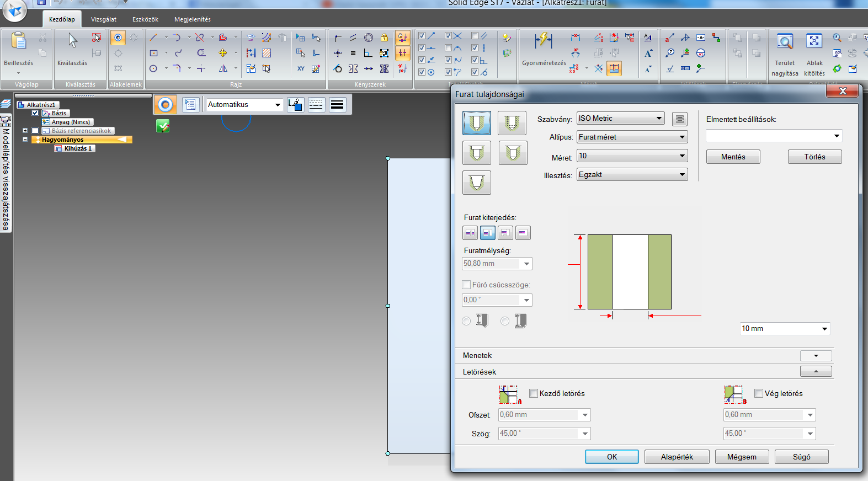868x481 pixels.
Task: Open Hole Options from the command bar
Action: pyautogui.click(x=190, y=104)
